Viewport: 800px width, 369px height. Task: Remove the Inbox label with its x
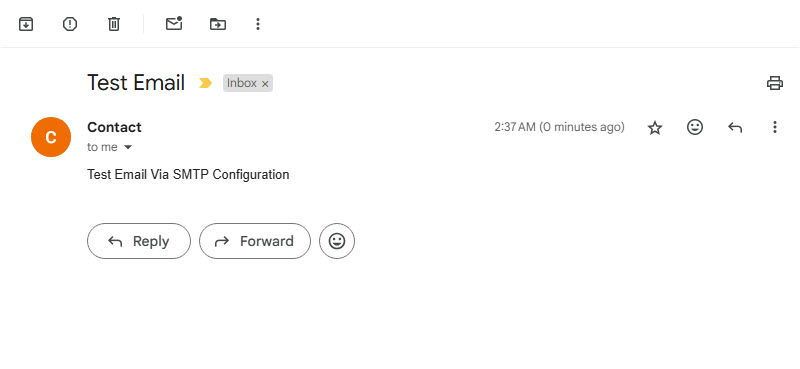point(265,84)
